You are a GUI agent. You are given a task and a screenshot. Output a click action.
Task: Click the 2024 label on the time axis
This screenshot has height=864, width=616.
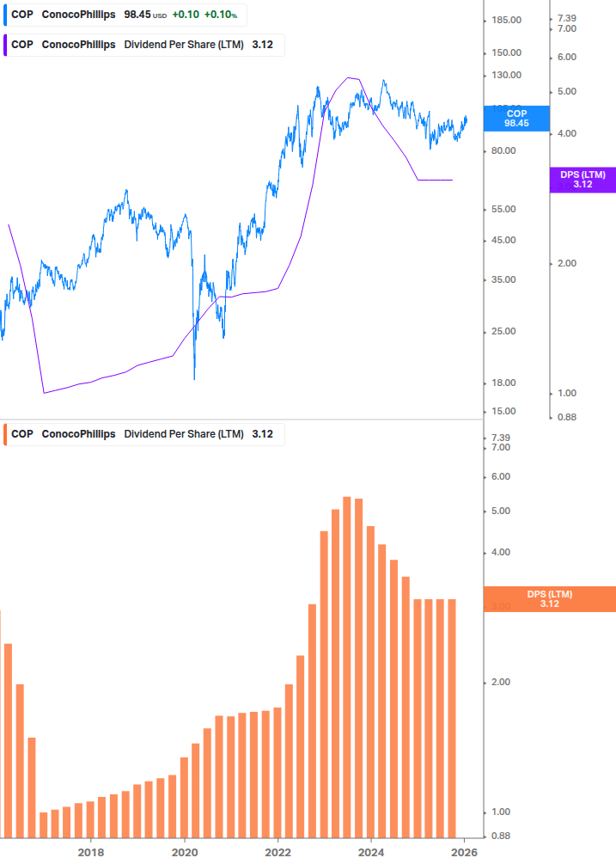[371, 853]
